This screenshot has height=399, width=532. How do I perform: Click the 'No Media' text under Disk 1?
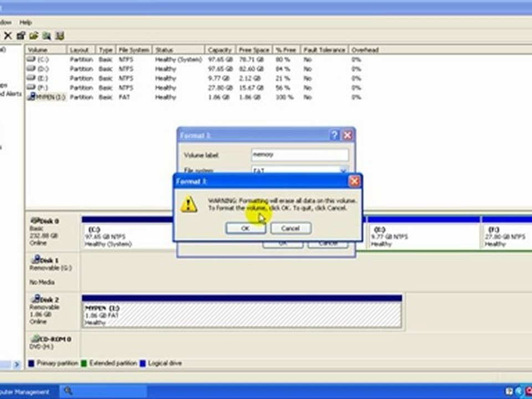[42, 282]
